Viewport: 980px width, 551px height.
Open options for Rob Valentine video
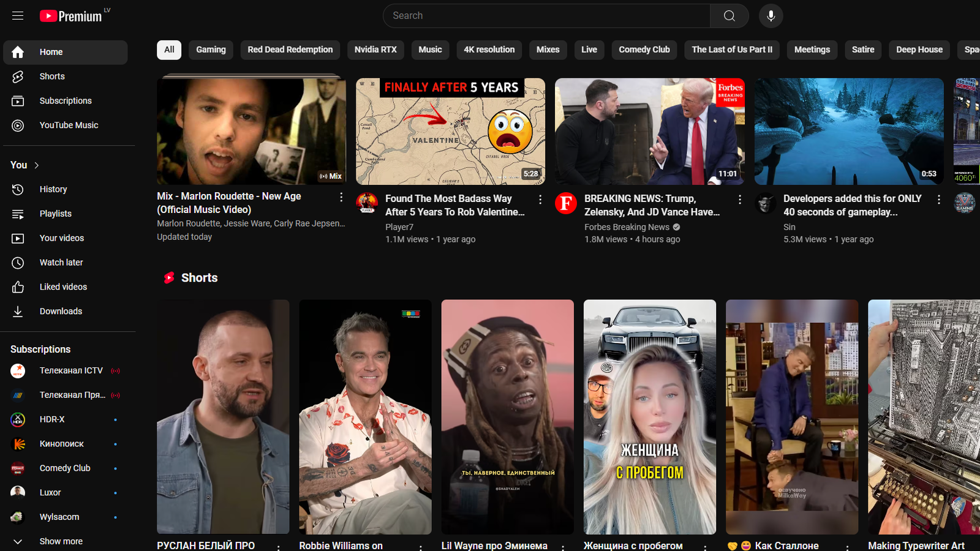pyautogui.click(x=540, y=200)
